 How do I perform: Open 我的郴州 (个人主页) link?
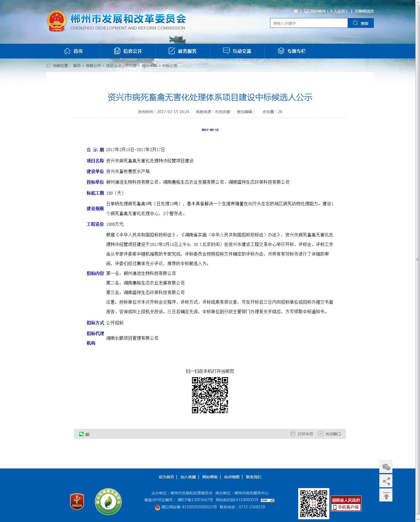[326, 11]
